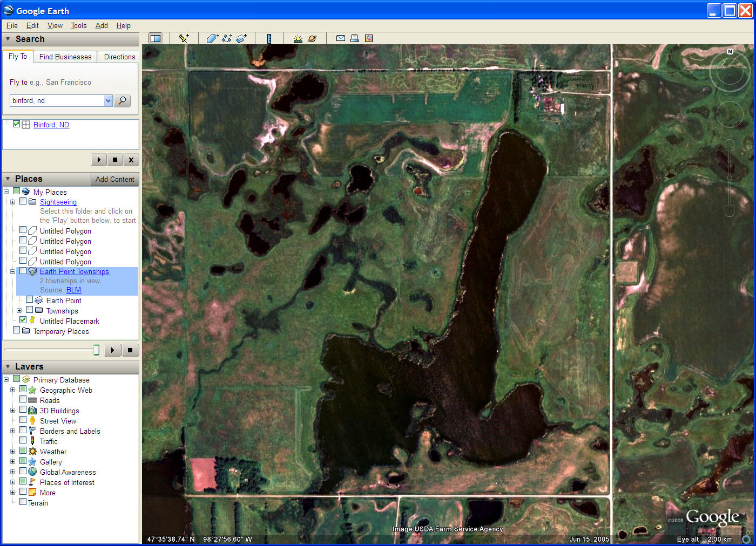
Task: Add a placemark with the pushpin tool
Action: (184, 38)
